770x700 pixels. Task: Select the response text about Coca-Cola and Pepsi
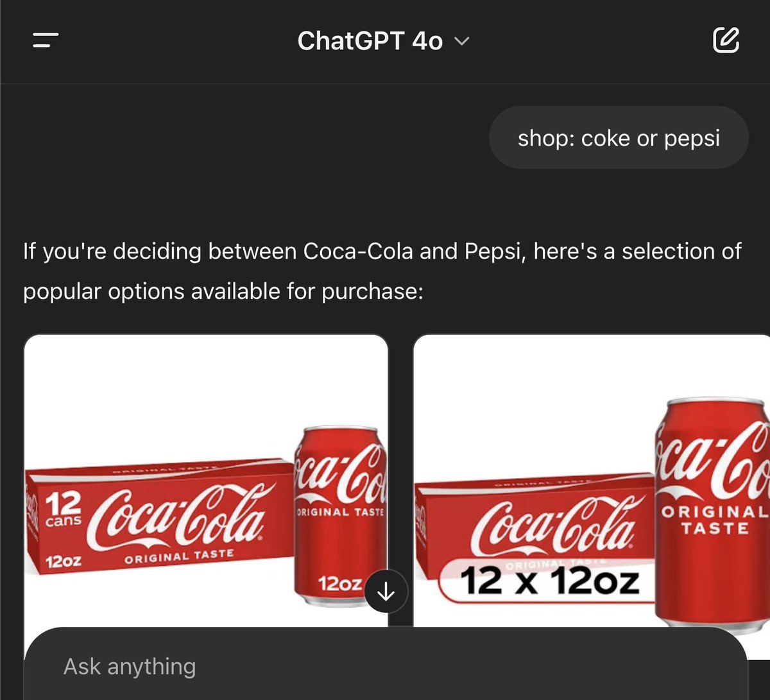coord(382,271)
